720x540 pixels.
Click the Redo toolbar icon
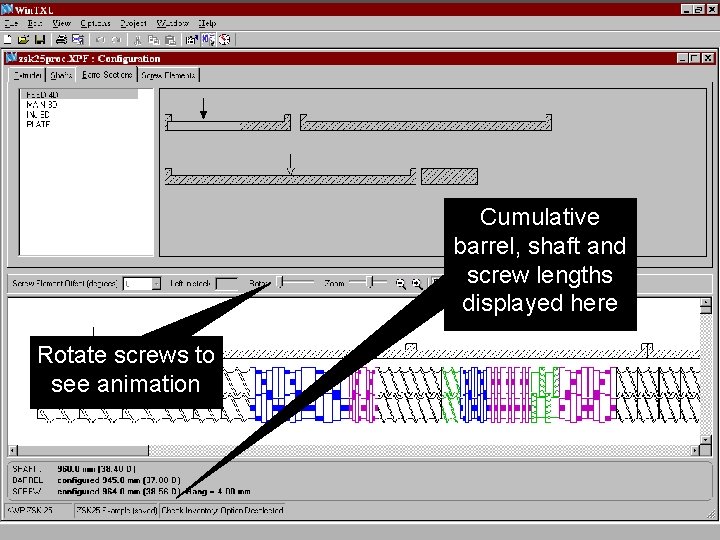tap(117, 40)
